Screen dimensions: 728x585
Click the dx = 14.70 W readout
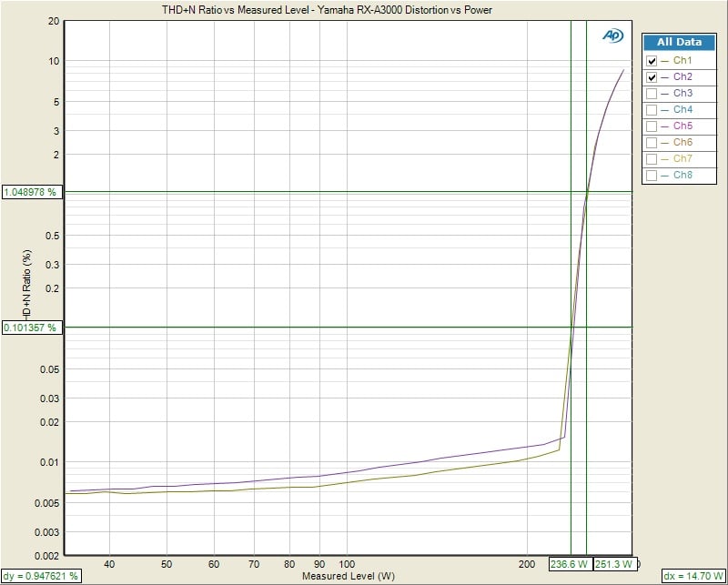tap(691, 576)
